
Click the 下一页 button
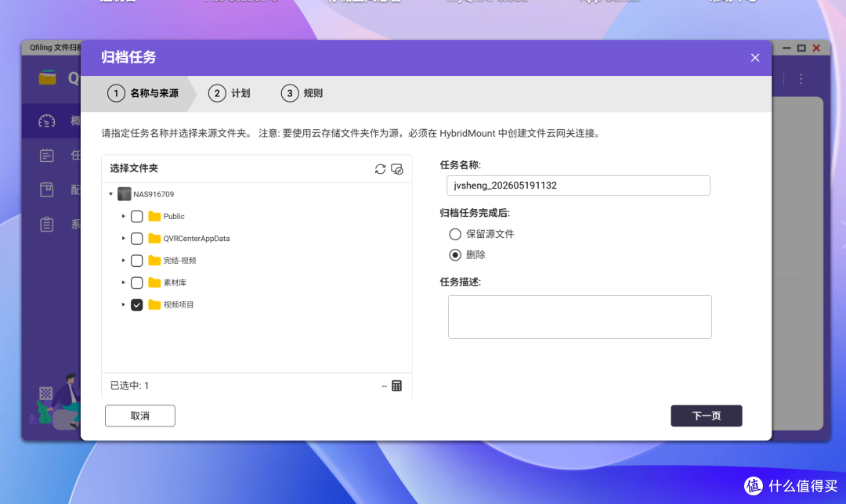(707, 416)
